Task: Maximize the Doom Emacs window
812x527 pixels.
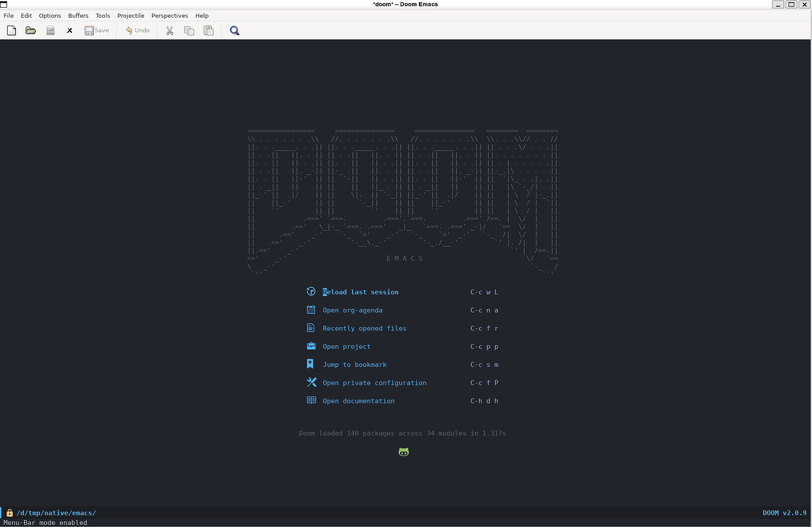Action: click(791, 4)
